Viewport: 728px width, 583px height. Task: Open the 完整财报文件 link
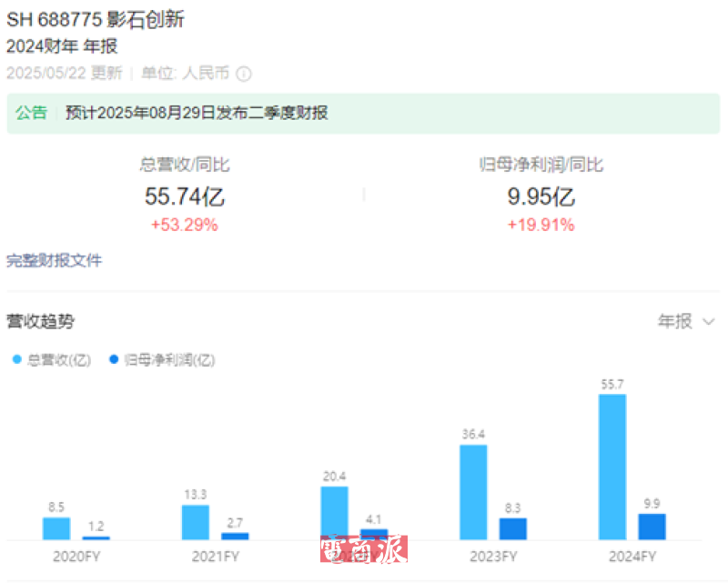click(55, 261)
